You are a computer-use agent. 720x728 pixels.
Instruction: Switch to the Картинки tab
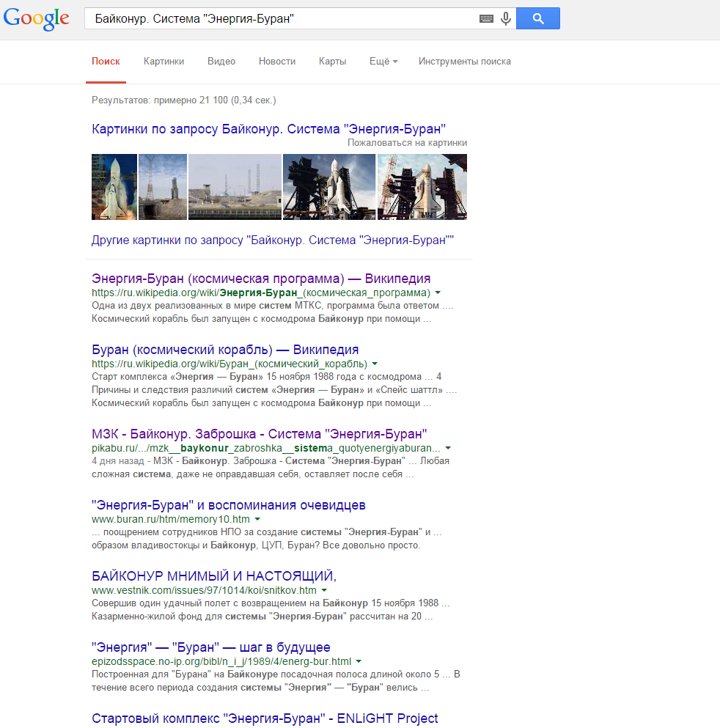coord(164,62)
